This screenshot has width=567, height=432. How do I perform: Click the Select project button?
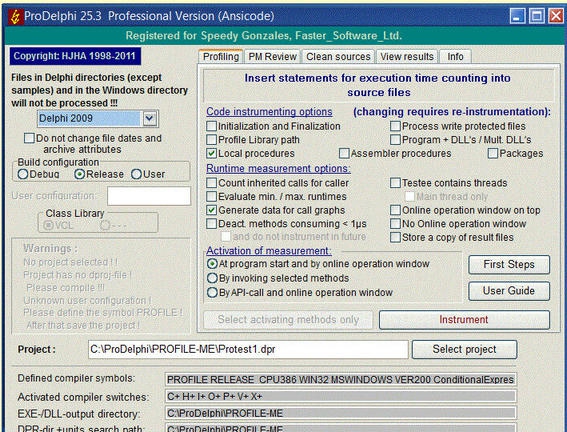pyautogui.click(x=464, y=350)
